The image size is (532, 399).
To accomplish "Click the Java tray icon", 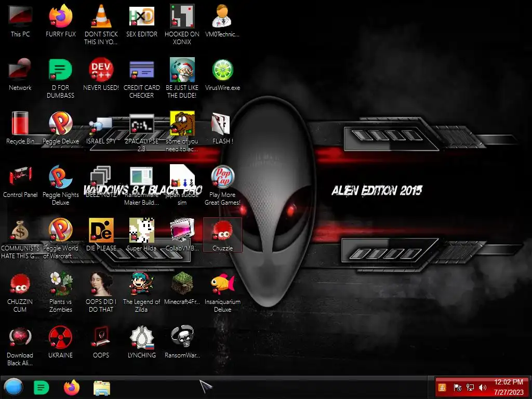I will pyautogui.click(x=443, y=388).
